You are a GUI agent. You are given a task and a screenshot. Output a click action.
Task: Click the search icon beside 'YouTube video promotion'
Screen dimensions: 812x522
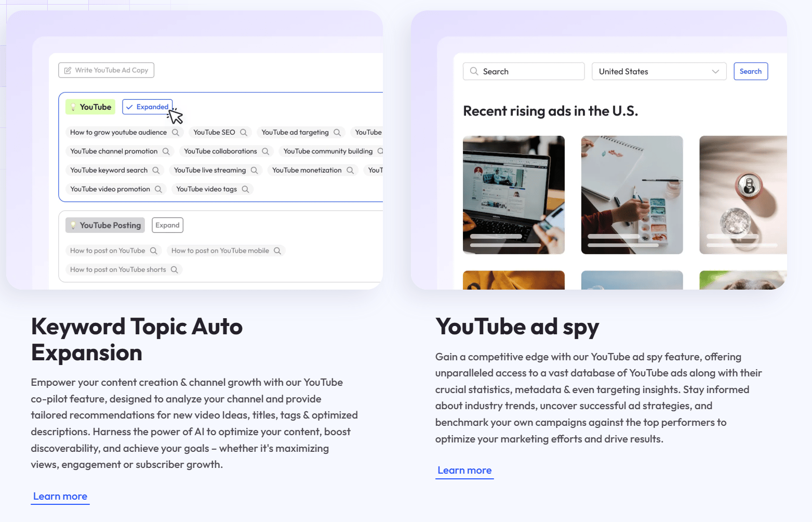[x=158, y=189]
